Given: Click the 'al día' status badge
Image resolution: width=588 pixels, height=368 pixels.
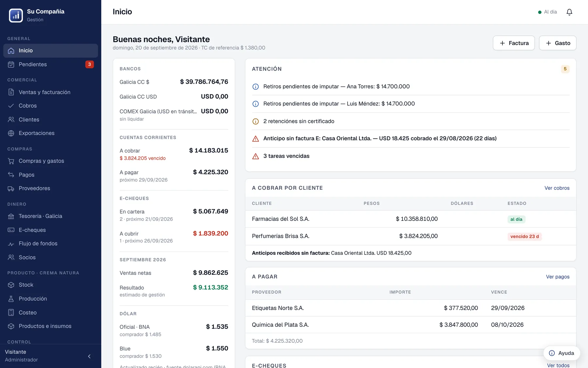Looking at the screenshot, I should (516, 219).
